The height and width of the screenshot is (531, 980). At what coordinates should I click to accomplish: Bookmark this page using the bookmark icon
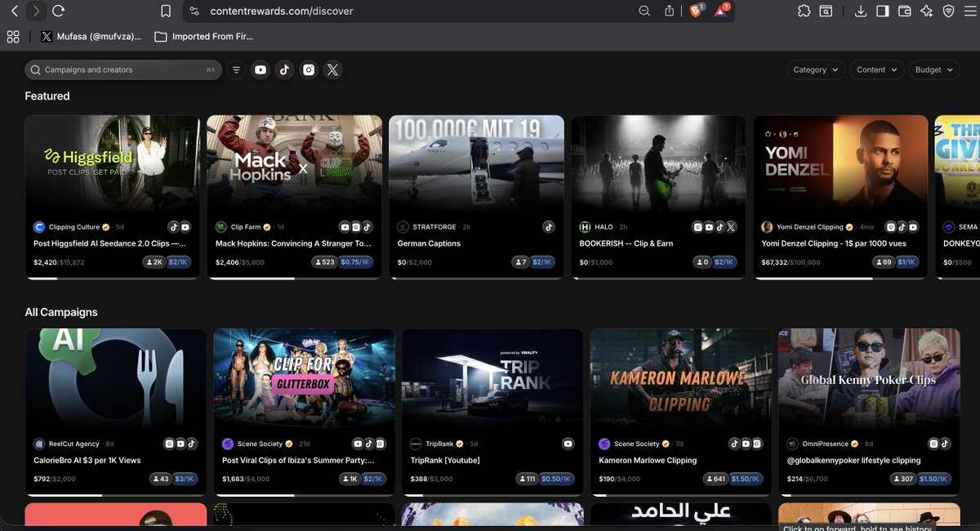pyautogui.click(x=166, y=11)
